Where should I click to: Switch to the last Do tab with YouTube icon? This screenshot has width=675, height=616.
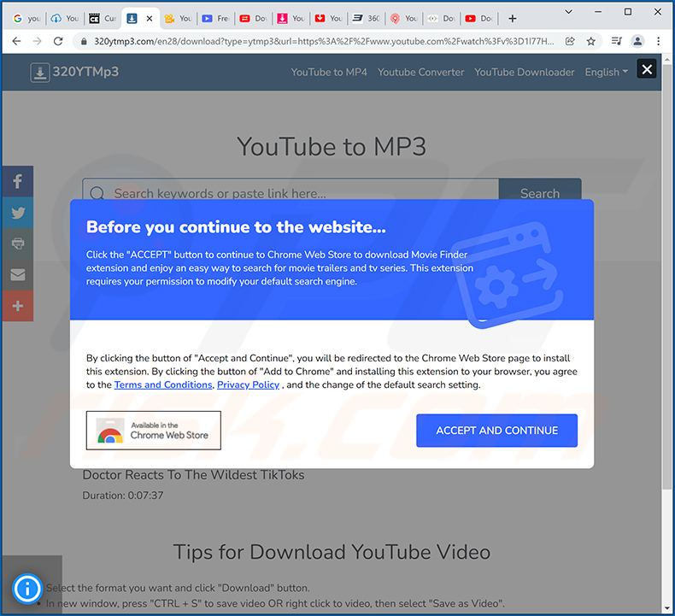pos(479,19)
